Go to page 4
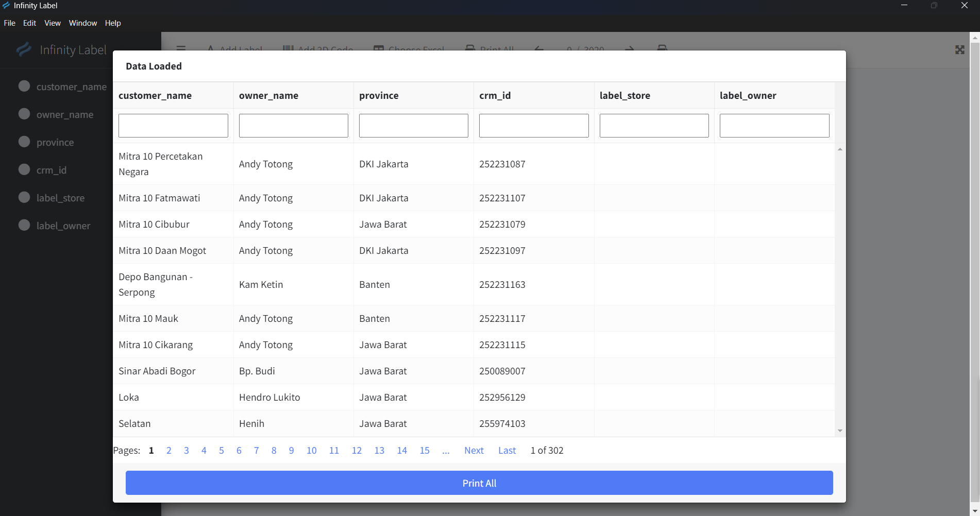Image resolution: width=980 pixels, height=516 pixels. (204, 451)
